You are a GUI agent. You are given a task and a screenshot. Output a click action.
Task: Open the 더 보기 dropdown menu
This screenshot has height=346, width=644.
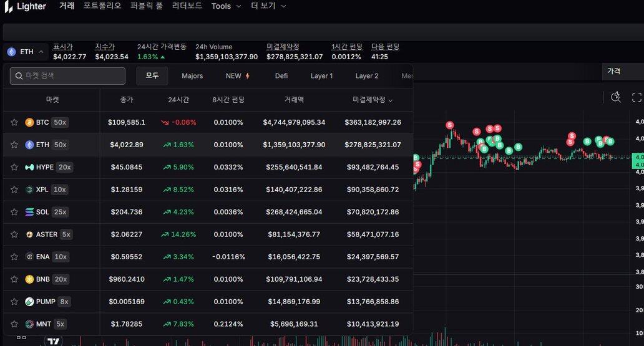pos(268,6)
